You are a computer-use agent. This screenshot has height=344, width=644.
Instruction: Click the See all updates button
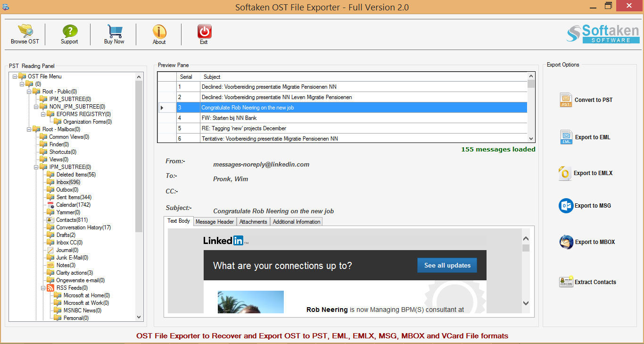click(447, 265)
